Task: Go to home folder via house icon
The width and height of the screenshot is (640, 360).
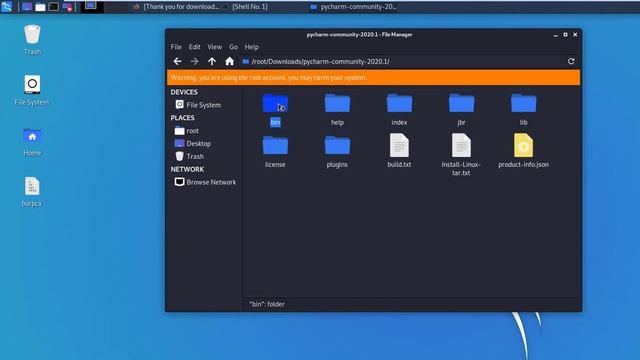Action: (x=229, y=62)
